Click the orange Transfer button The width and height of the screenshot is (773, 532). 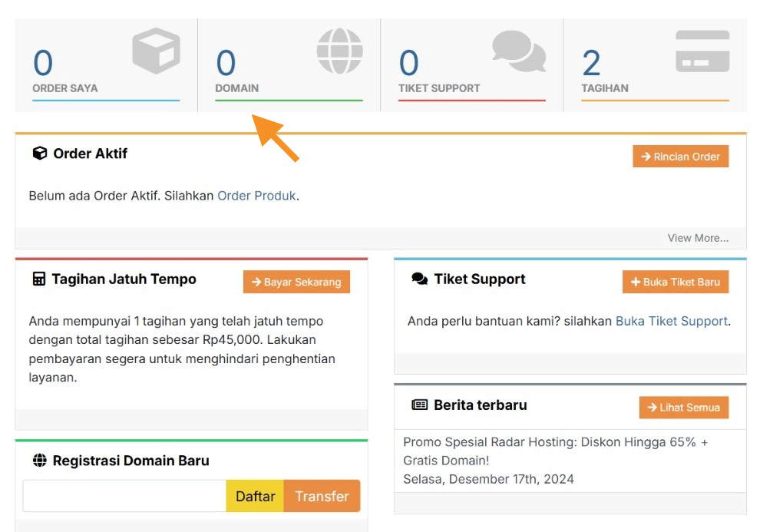click(322, 497)
